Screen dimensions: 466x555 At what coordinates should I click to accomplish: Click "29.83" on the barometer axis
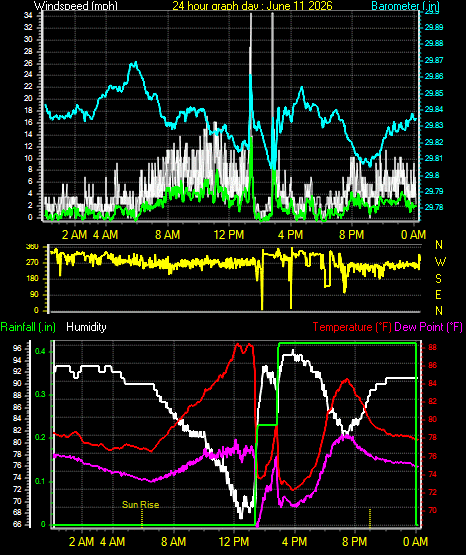click(433, 126)
